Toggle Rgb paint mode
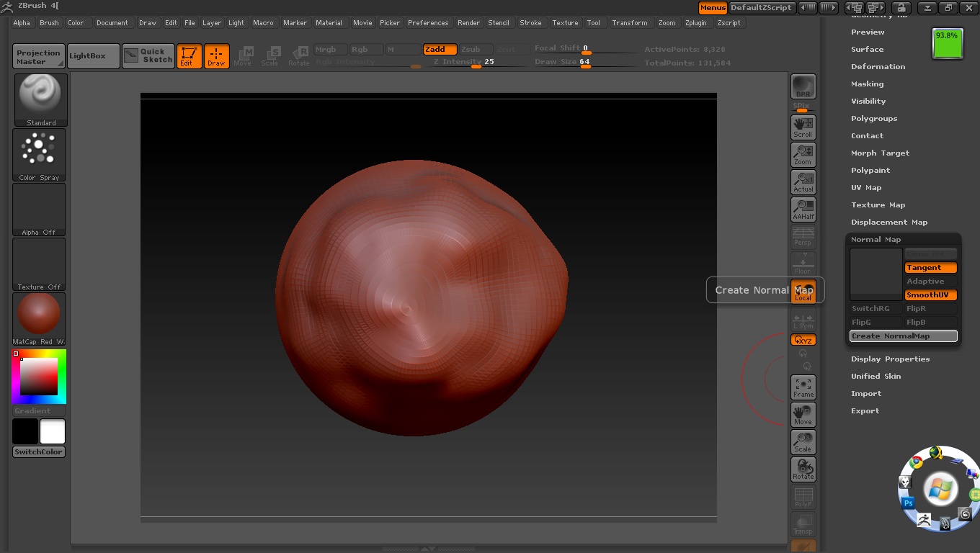This screenshot has width=980, height=553. point(366,50)
